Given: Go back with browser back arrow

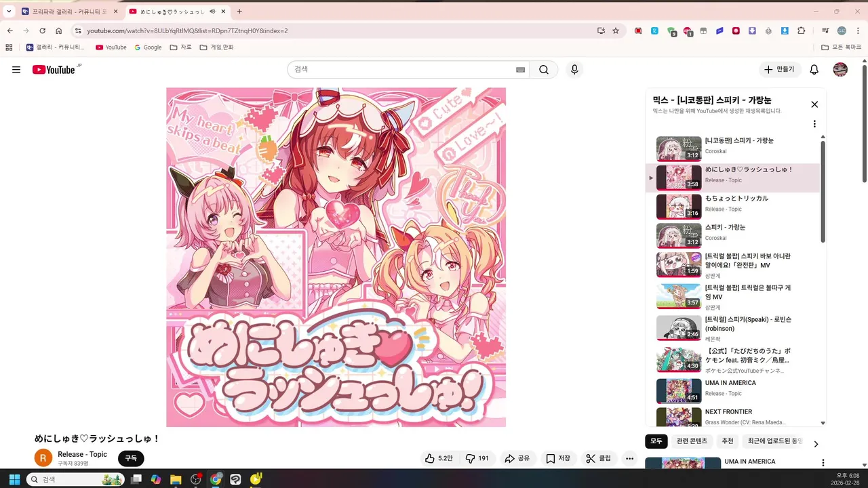Looking at the screenshot, I should click(9, 30).
